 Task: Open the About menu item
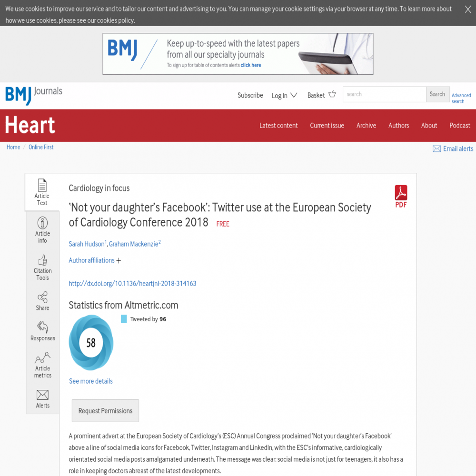429,125
